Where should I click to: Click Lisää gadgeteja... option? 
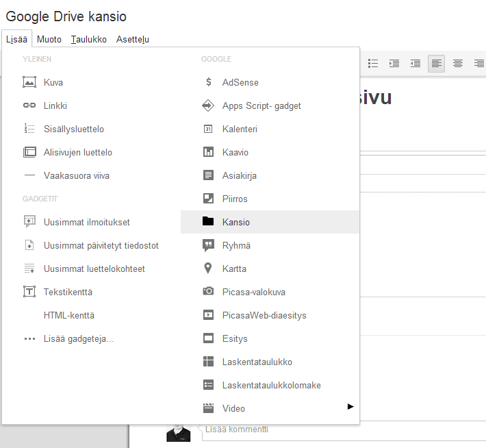point(79,338)
